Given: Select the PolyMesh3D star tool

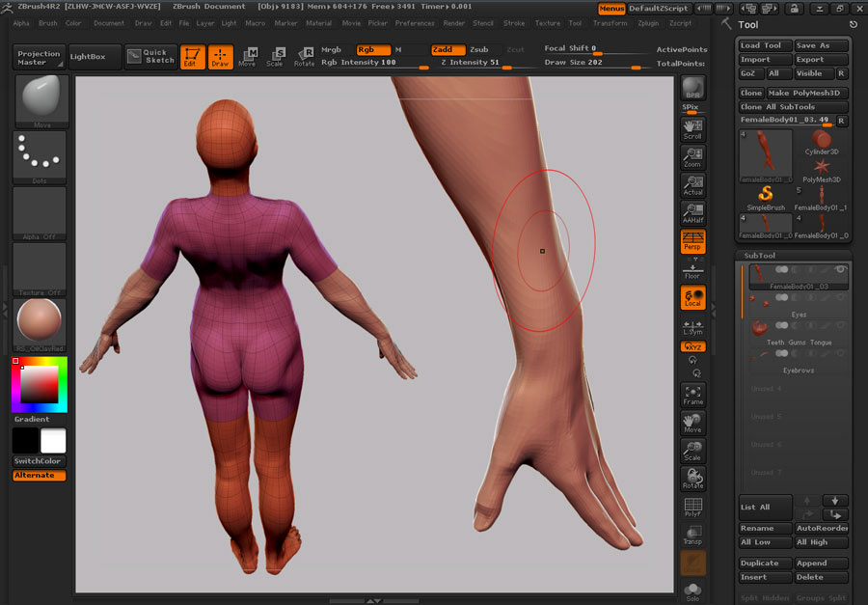Looking at the screenshot, I should click(822, 170).
